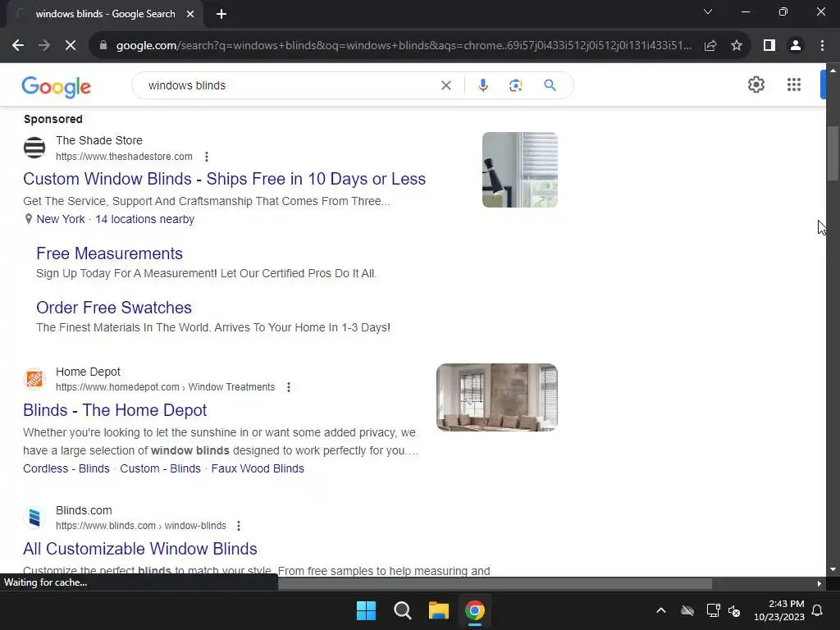Open the Chrome profile icon

[x=796, y=46]
